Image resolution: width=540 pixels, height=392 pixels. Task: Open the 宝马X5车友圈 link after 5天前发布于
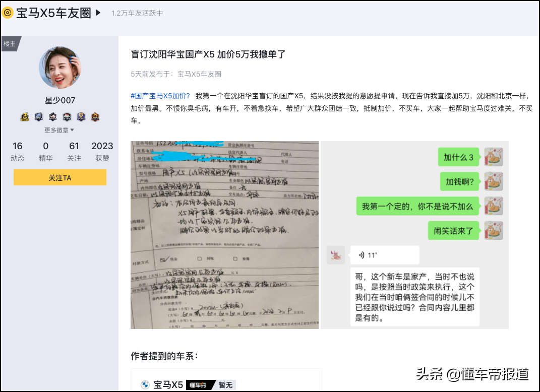point(199,74)
